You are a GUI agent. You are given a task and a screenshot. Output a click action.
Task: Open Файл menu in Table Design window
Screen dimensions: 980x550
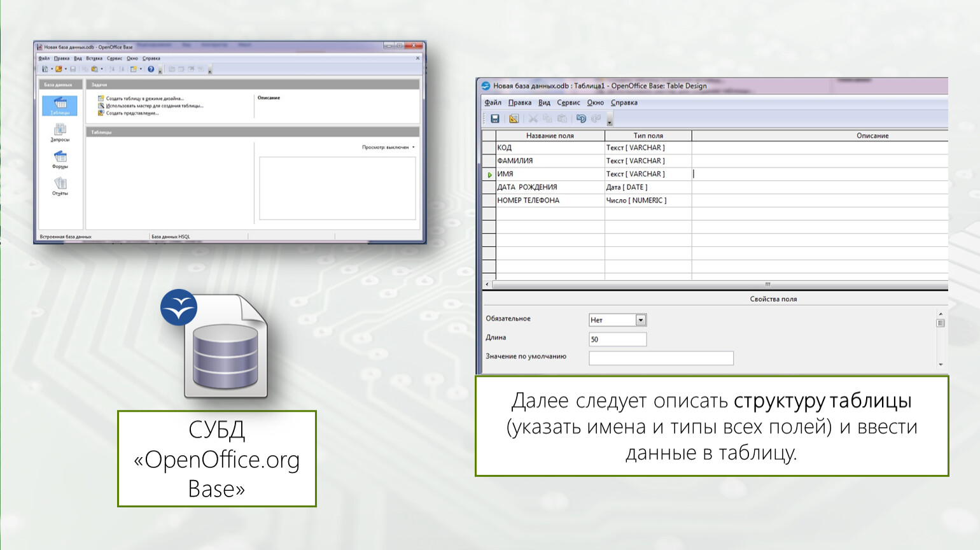pyautogui.click(x=493, y=102)
